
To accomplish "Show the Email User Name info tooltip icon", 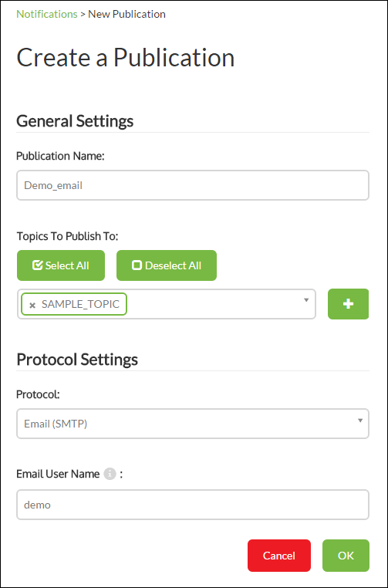I will [110, 474].
